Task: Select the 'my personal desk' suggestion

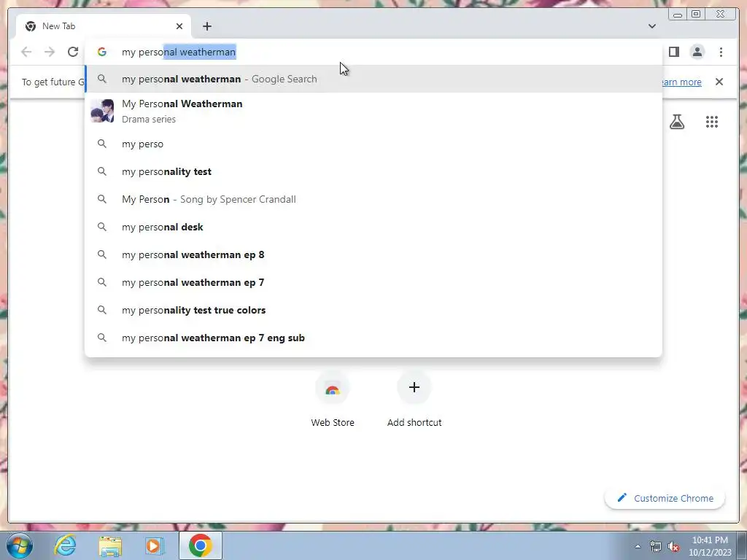Action: coord(373,227)
